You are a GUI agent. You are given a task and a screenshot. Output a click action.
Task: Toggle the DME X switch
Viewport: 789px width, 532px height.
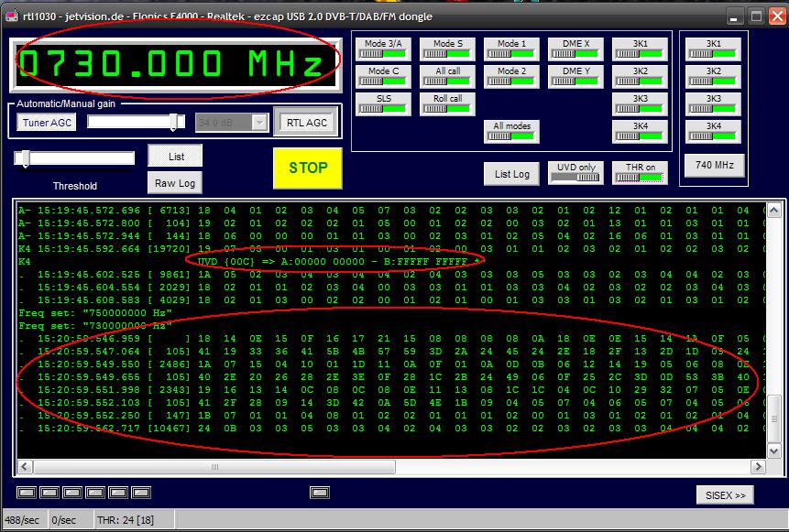click(575, 49)
